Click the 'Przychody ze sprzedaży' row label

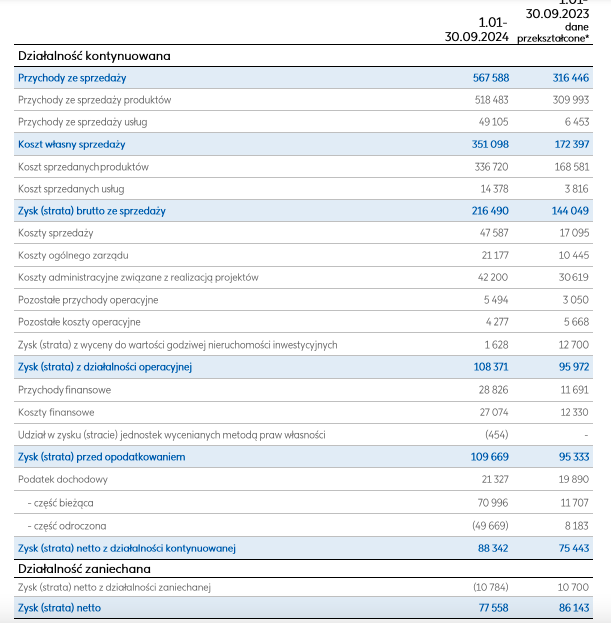pyautogui.click(x=72, y=78)
